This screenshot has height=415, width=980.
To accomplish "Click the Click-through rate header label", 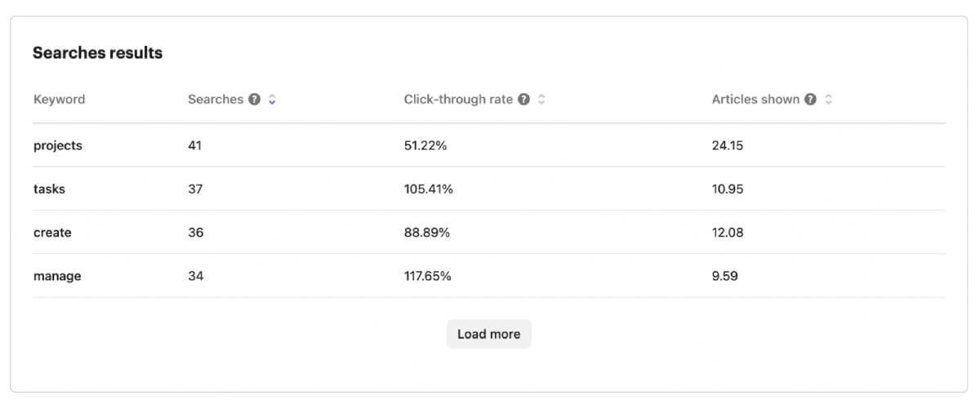I will pos(458,100).
